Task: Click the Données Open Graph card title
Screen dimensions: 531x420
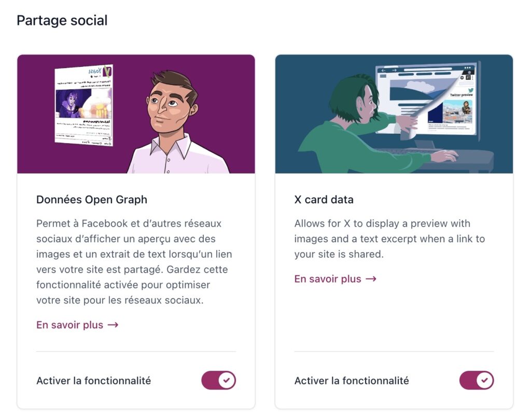Action: [92, 200]
